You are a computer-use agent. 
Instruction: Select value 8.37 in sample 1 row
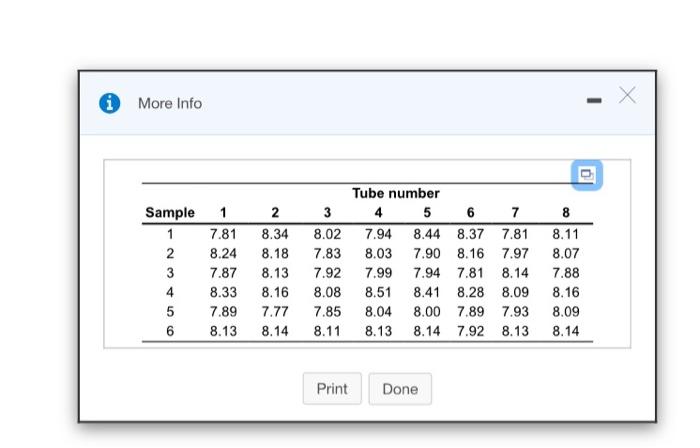click(x=471, y=234)
